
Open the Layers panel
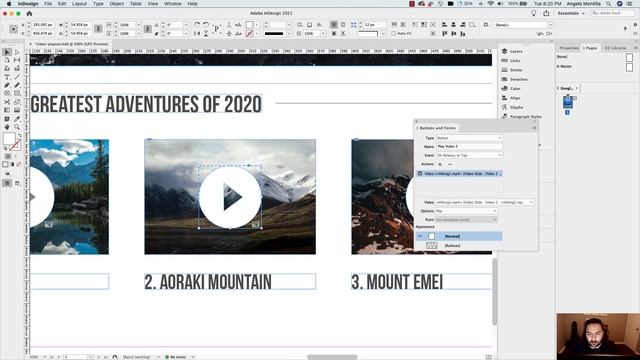coord(512,51)
